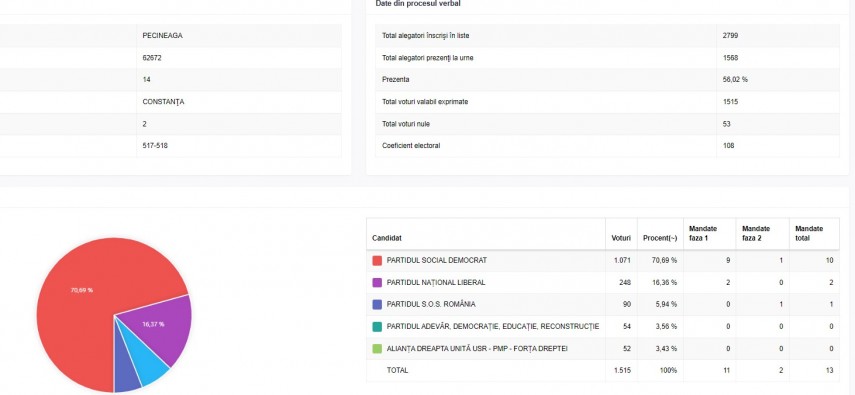Click the Procent(~) column header
The width and height of the screenshot is (855, 395).
[x=660, y=238]
